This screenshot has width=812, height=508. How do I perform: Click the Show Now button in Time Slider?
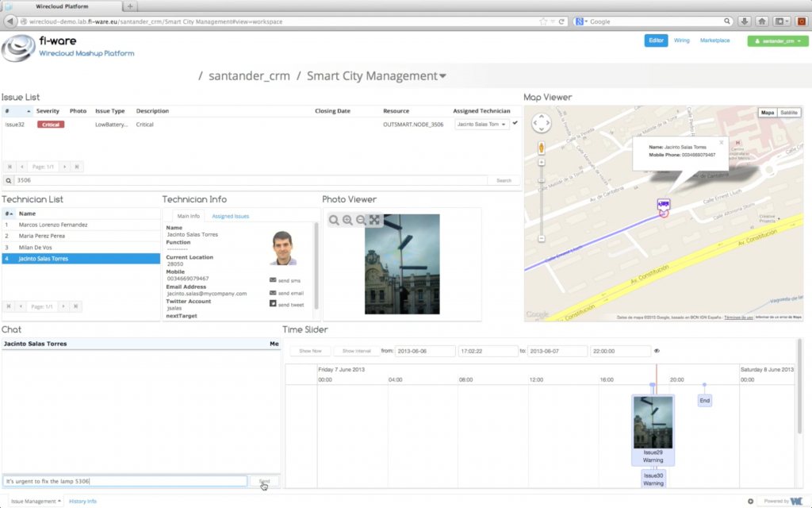pos(309,350)
